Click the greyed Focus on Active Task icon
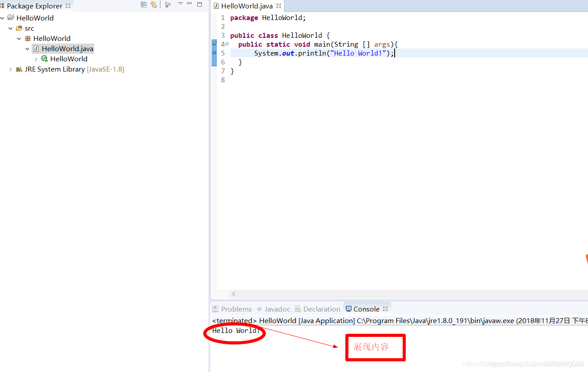Viewport: 588px width, 372px height. [168, 4]
